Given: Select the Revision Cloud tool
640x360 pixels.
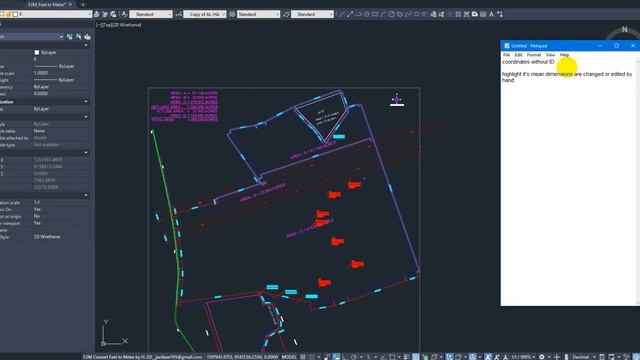Looking at the screenshot, I should point(400,14).
